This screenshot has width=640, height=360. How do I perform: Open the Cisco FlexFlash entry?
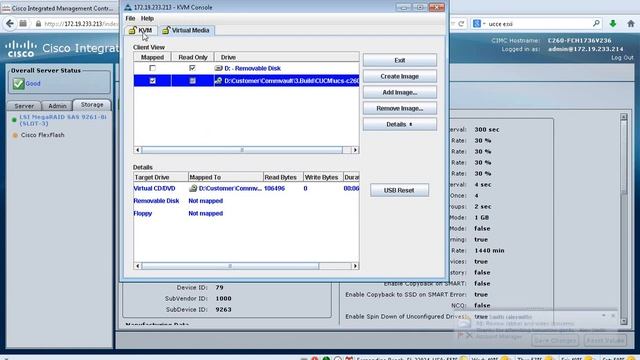[x=42, y=135]
